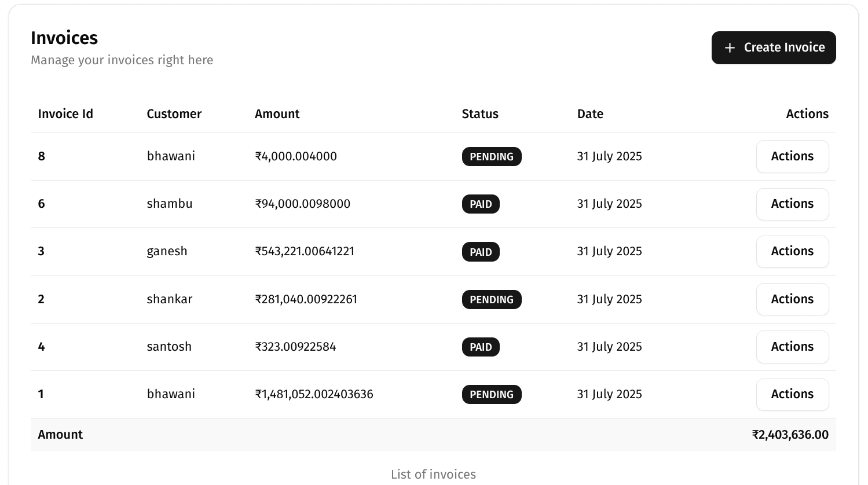Click the Date column header

tap(589, 114)
